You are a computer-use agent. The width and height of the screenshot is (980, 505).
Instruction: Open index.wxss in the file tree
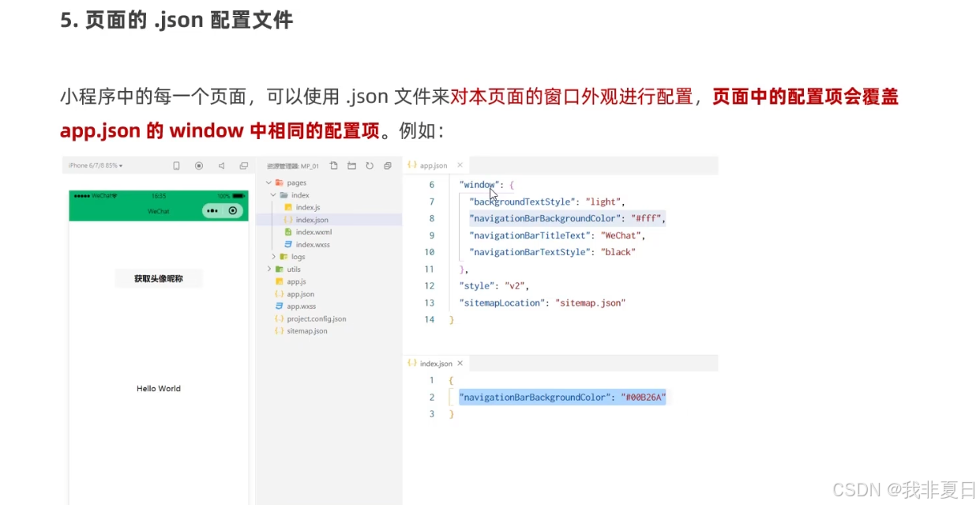coord(313,245)
